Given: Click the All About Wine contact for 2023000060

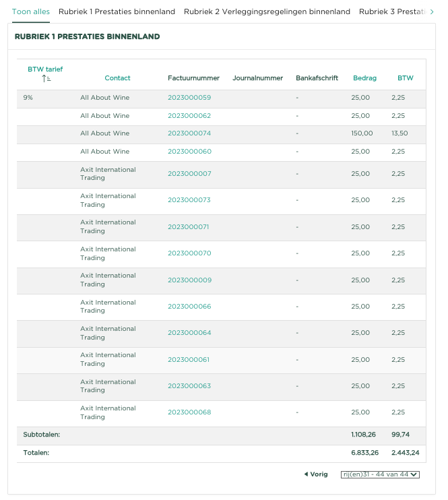Looking at the screenshot, I should [x=104, y=152].
